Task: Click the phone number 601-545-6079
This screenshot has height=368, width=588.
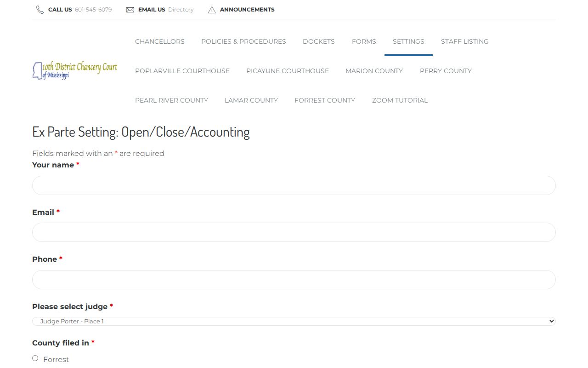Action: click(93, 10)
